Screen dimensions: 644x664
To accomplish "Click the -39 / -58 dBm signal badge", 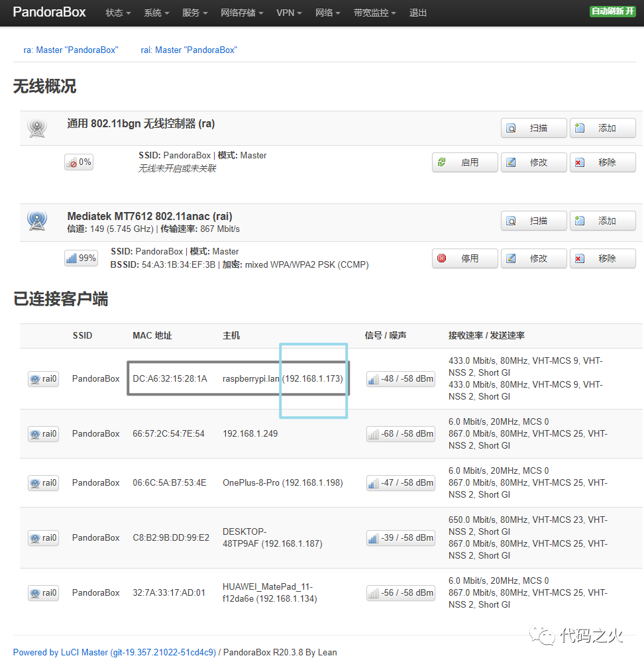I will click(x=401, y=538).
